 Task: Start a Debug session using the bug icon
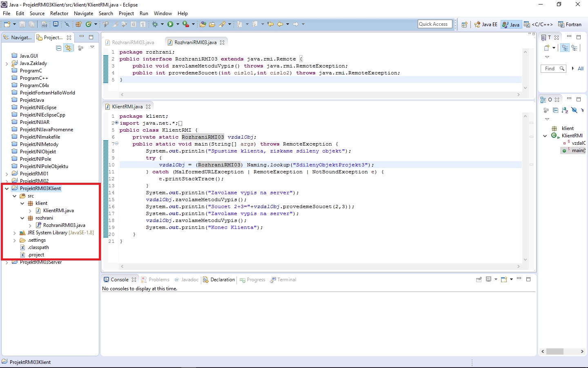[156, 24]
